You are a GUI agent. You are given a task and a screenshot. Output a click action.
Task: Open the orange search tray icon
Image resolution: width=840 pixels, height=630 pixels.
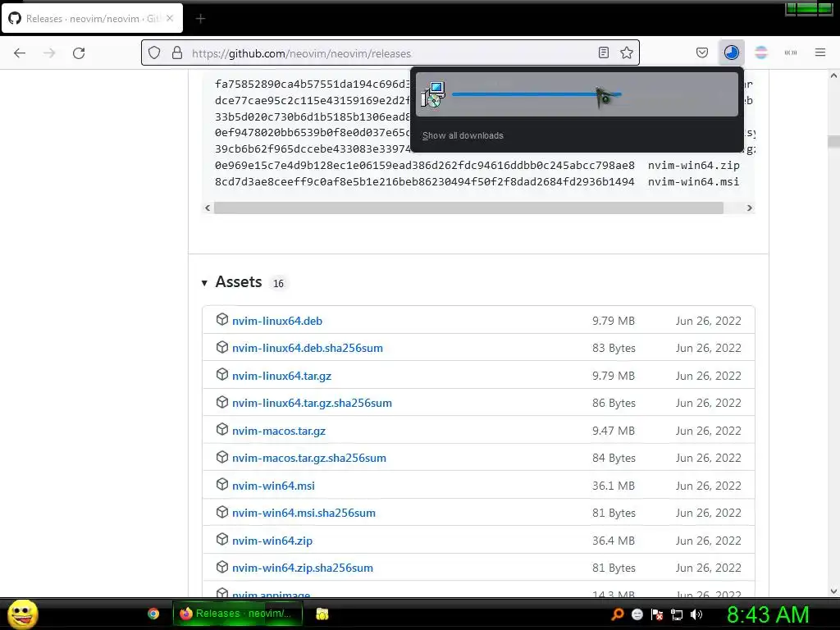point(618,614)
